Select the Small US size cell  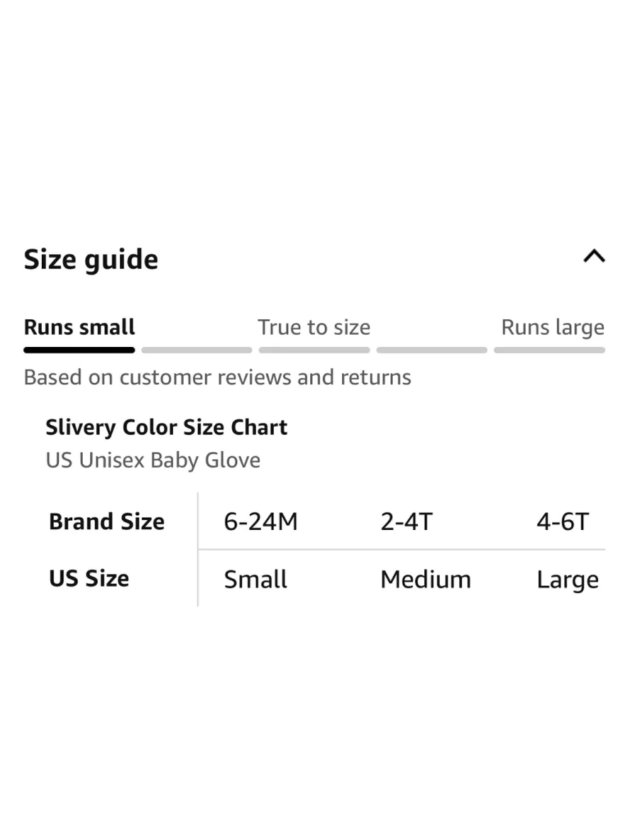pyautogui.click(x=255, y=579)
